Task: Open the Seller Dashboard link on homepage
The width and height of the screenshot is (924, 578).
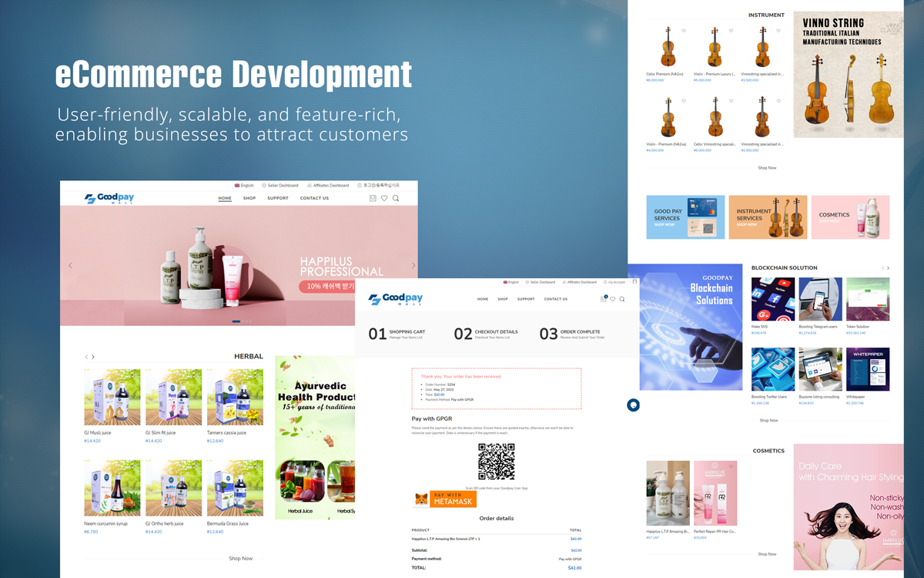Action: [x=280, y=186]
